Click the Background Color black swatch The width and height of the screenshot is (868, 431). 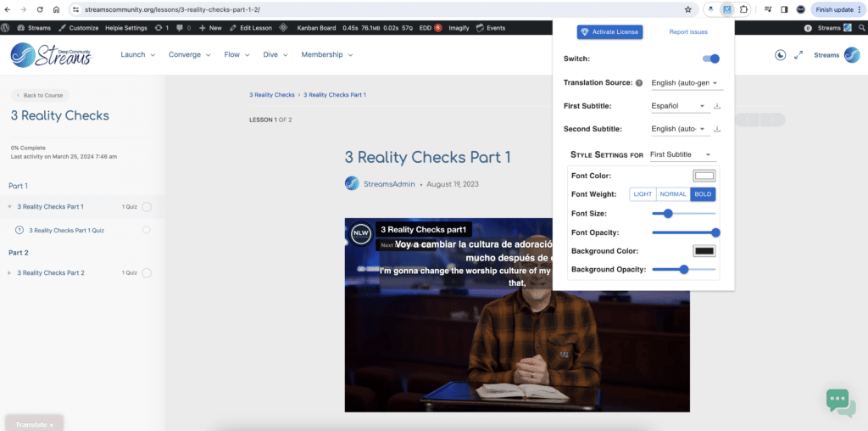(x=704, y=251)
